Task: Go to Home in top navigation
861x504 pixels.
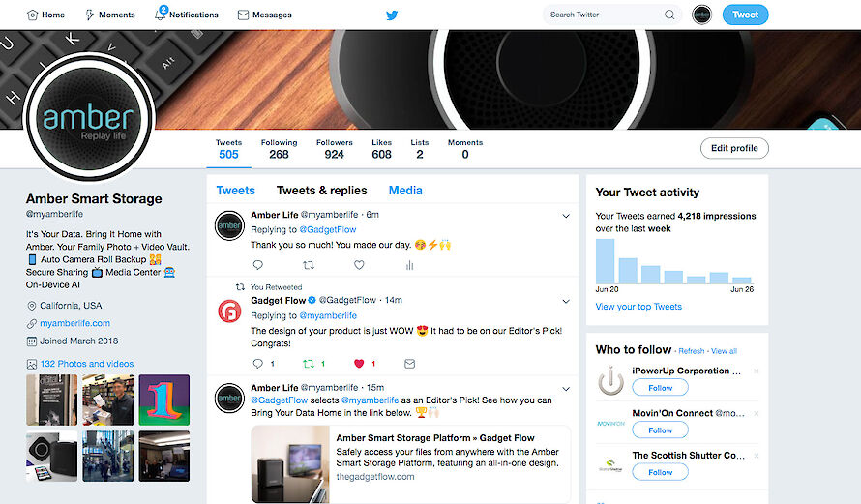Action: point(45,15)
